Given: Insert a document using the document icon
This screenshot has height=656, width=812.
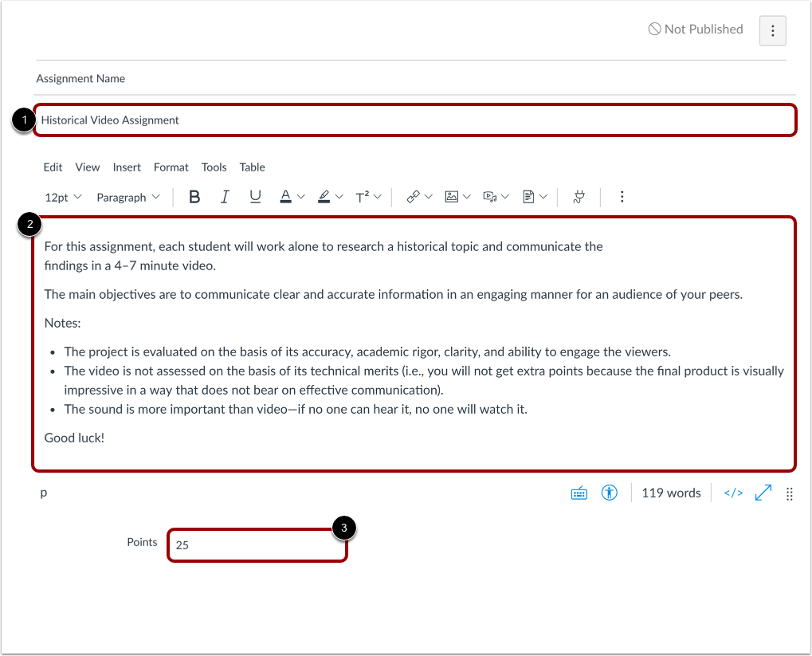Looking at the screenshot, I should (x=529, y=197).
